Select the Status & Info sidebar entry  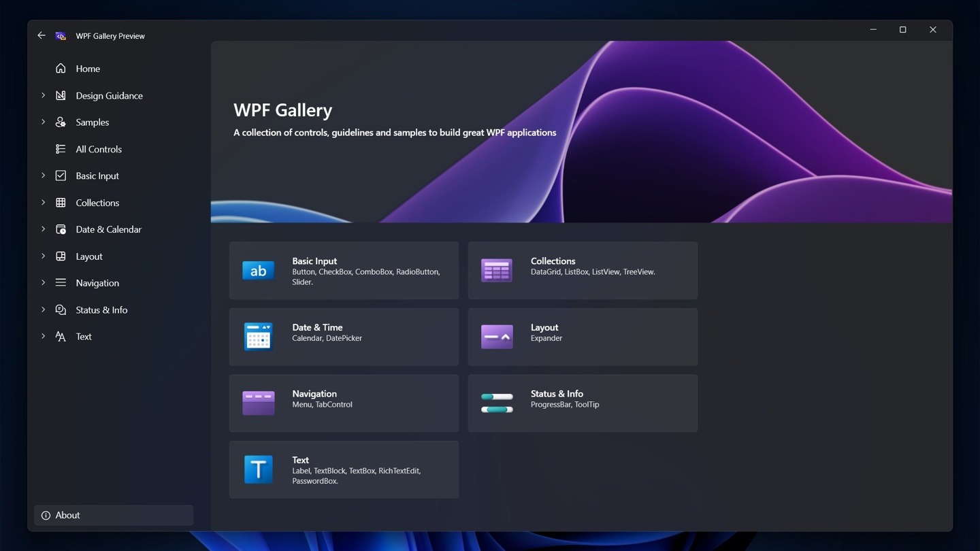(101, 310)
